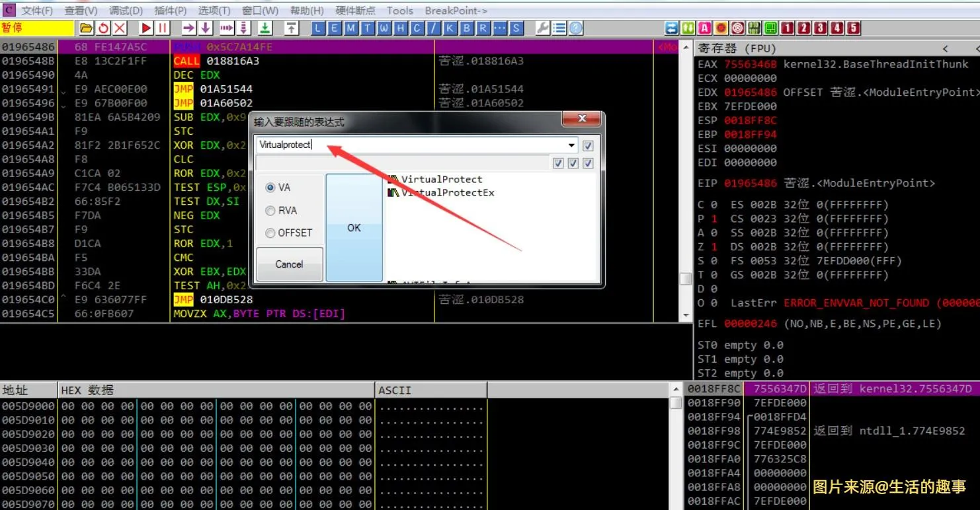980x510 pixels.
Task: Click the Restart program circular arrow icon
Action: click(103, 28)
